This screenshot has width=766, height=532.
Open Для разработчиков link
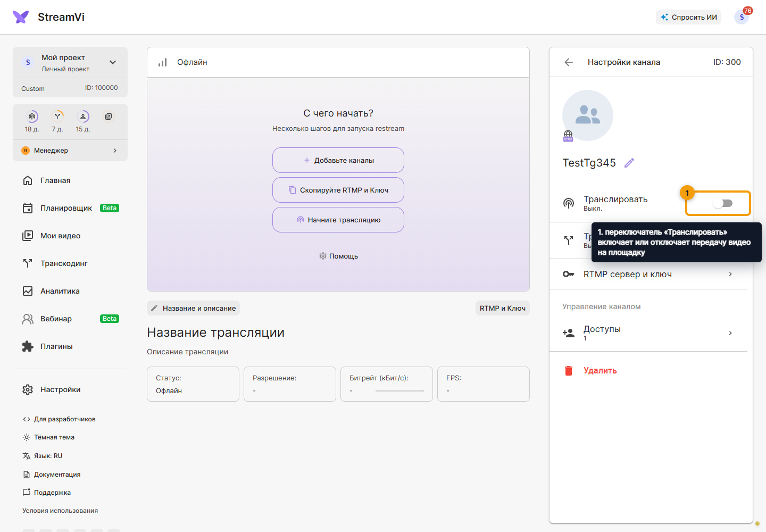59,419
